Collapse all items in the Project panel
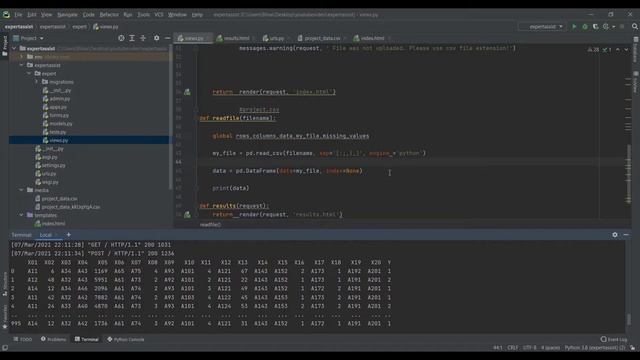 [143, 38]
